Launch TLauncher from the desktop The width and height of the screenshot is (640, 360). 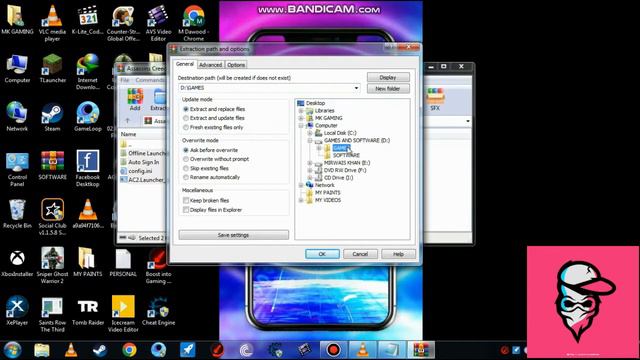point(52,69)
